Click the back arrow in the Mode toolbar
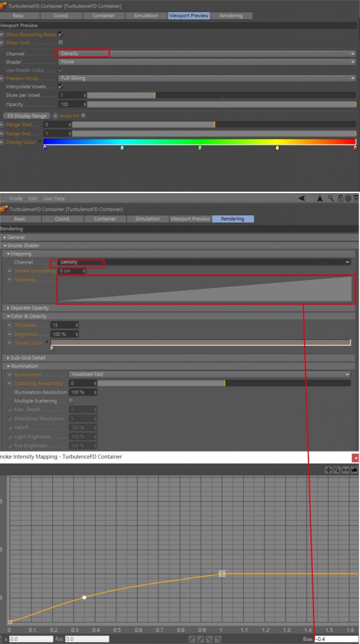This screenshot has height=644, width=360. click(x=302, y=198)
